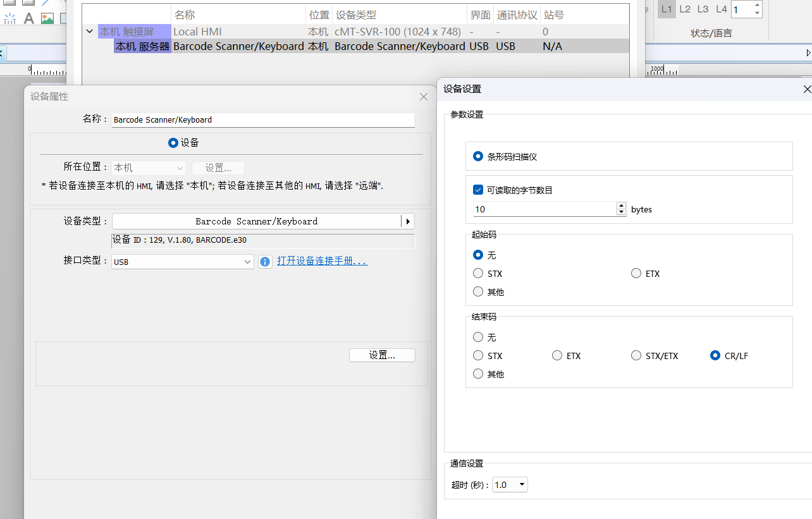Image resolution: width=812 pixels, height=519 pixels.
Task: Click the state number field showing 1
Action: tap(742, 9)
